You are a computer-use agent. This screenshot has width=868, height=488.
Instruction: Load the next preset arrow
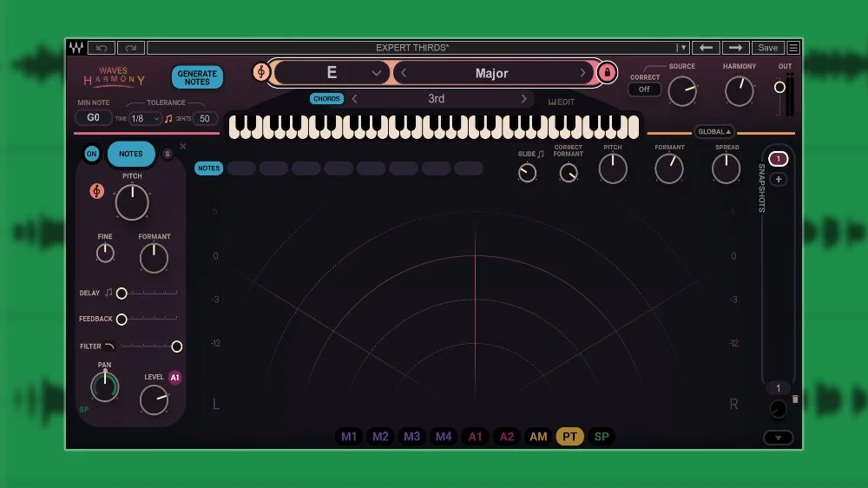735,48
